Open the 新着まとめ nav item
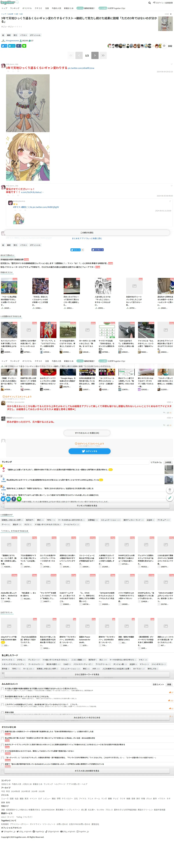Image resolution: width=174 pixels, height=868 pixels. coord(69,8)
